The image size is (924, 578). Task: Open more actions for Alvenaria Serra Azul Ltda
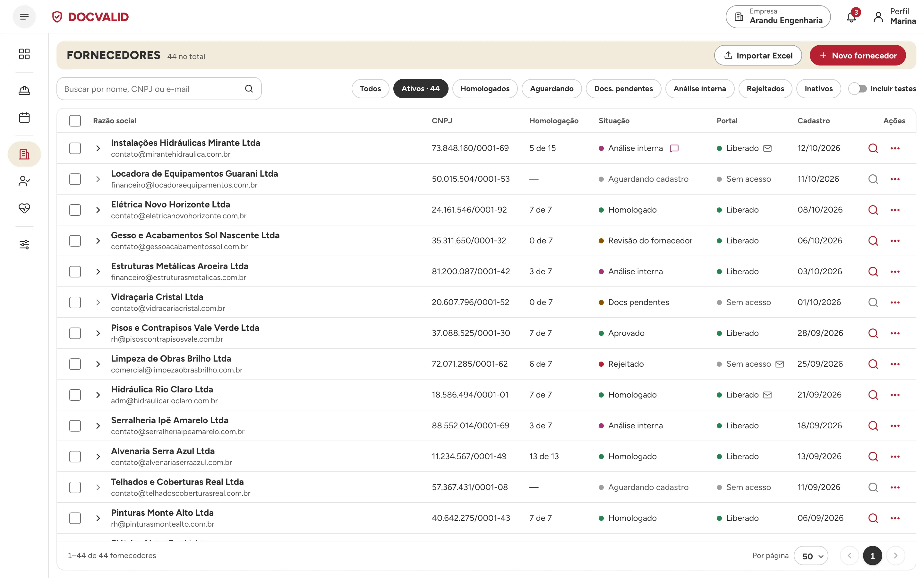[895, 456]
